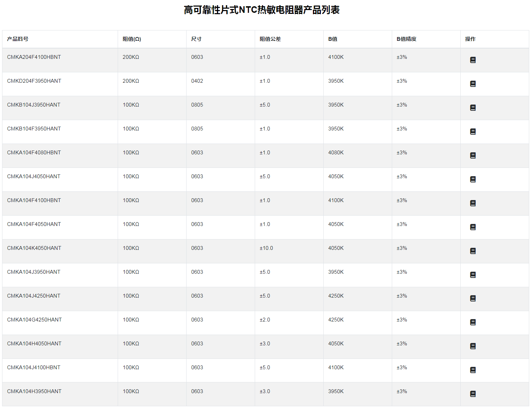
Task: Click the 产品料号 column header
Action: pos(18,39)
